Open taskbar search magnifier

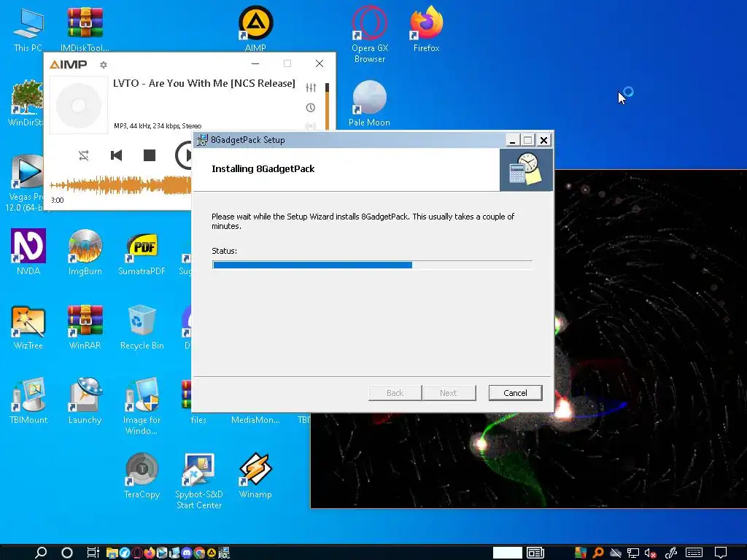41,553
